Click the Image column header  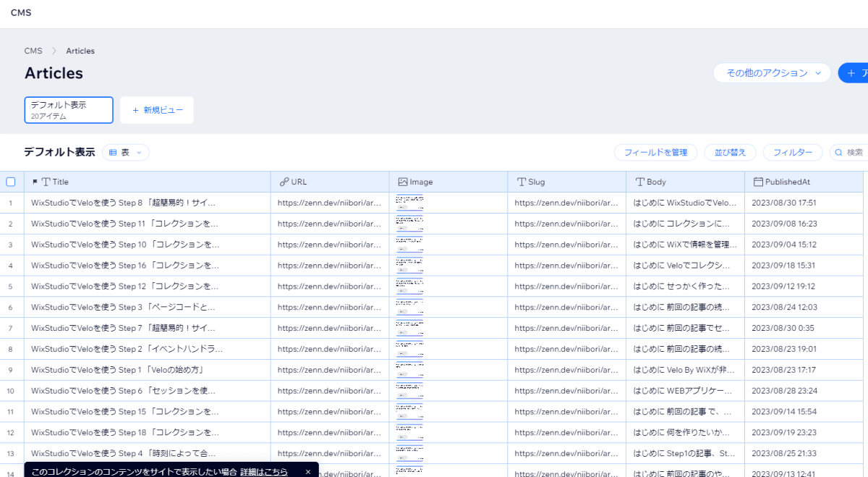tap(448, 182)
